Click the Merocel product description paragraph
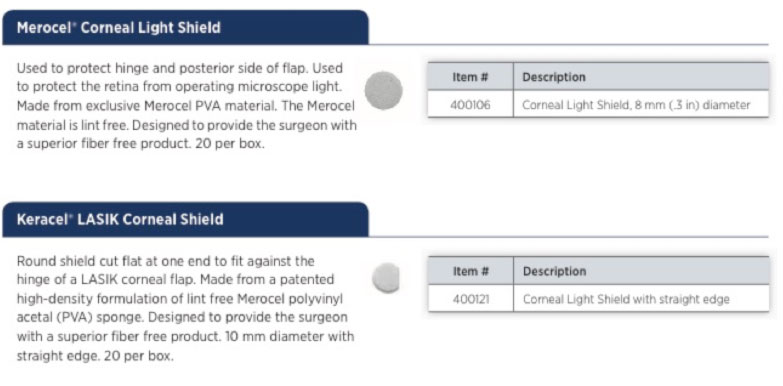 click(x=187, y=107)
